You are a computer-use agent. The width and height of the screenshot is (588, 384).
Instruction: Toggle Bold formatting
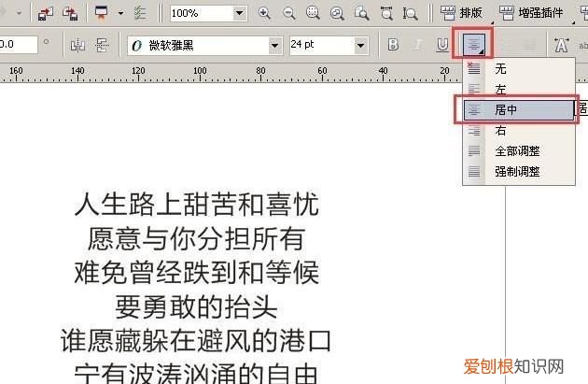pos(393,45)
